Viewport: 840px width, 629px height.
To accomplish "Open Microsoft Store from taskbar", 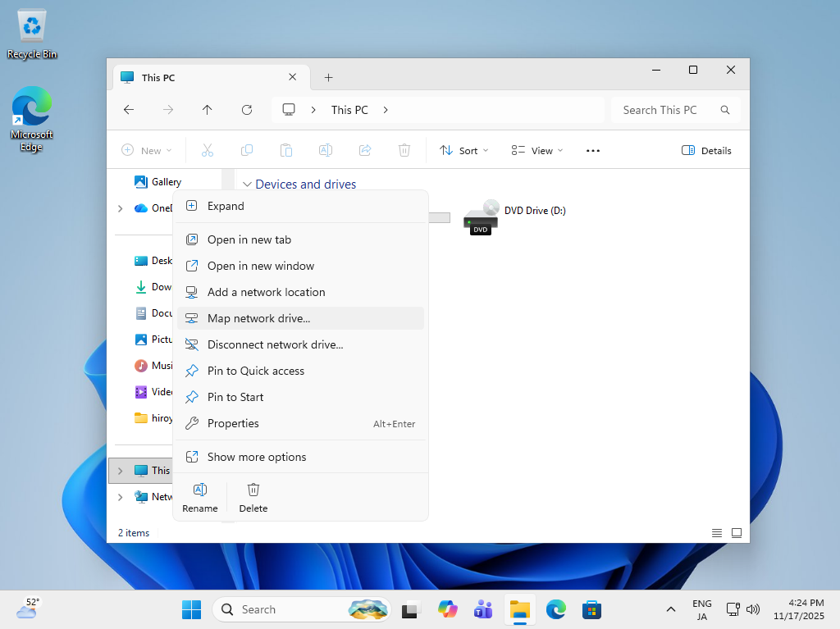I will (x=591, y=609).
